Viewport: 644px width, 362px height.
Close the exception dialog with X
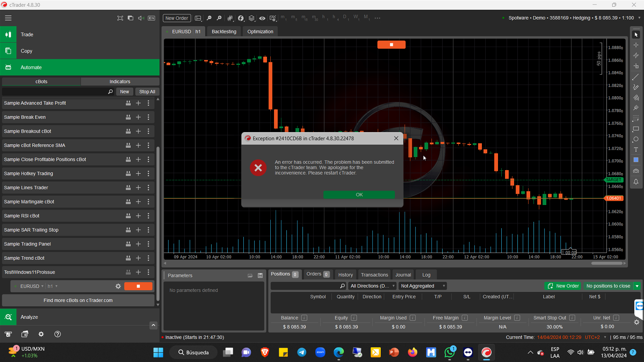click(x=396, y=138)
